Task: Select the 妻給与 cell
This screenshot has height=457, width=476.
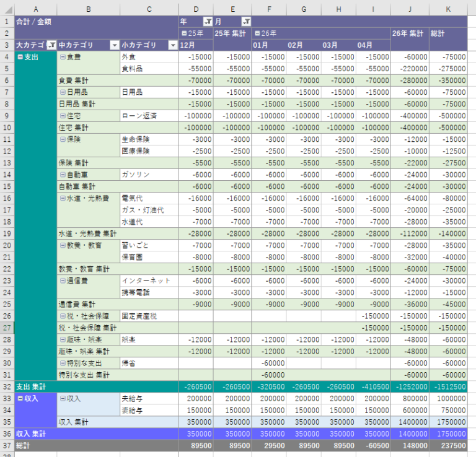Action: click(149, 411)
